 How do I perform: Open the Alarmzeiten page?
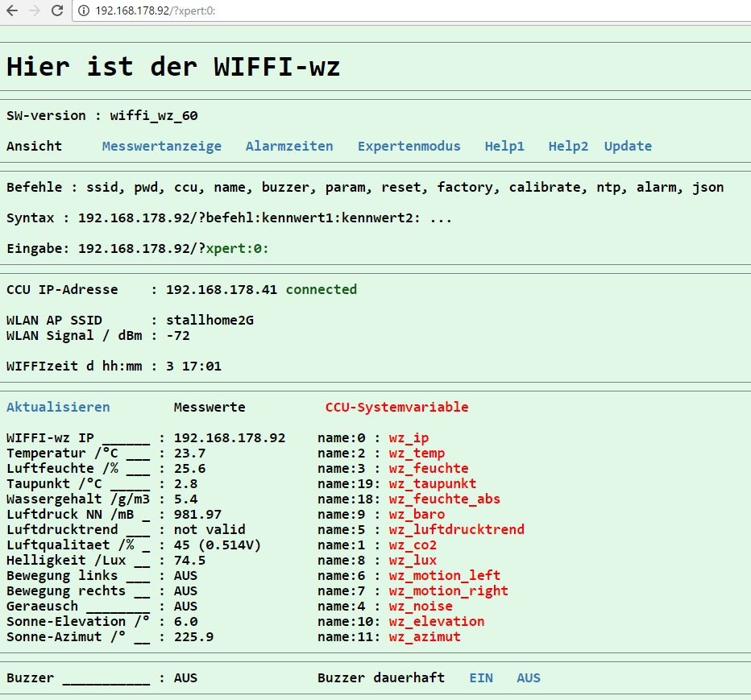click(x=289, y=146)
